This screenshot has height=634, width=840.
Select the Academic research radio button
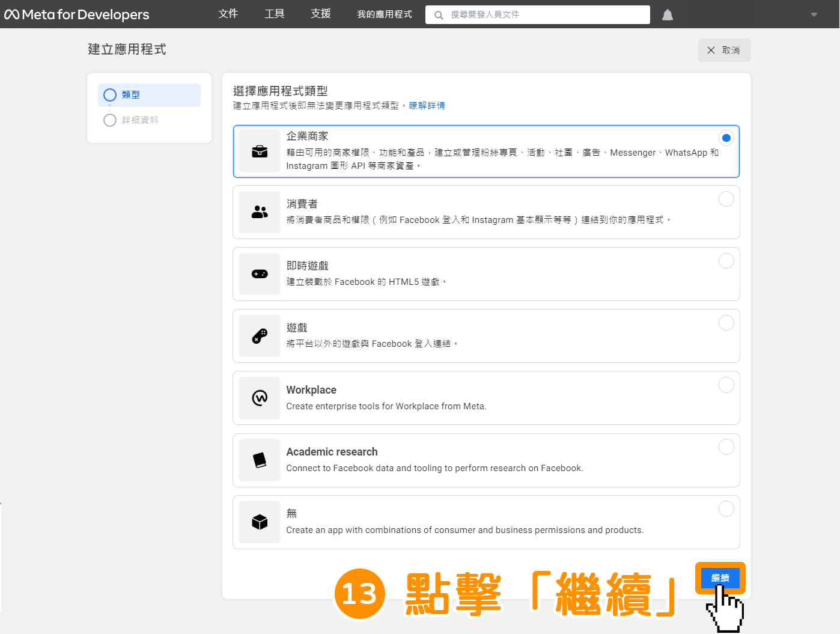point(726,447)
